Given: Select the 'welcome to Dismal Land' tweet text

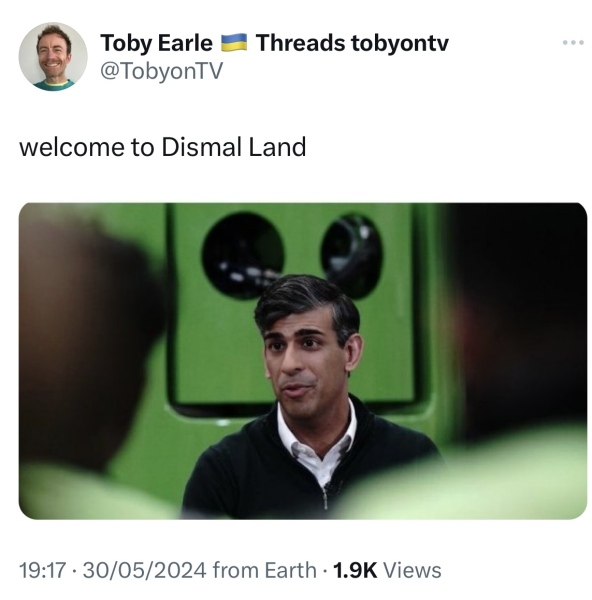Looking at the screenshot, I should (x=163, y=147).
